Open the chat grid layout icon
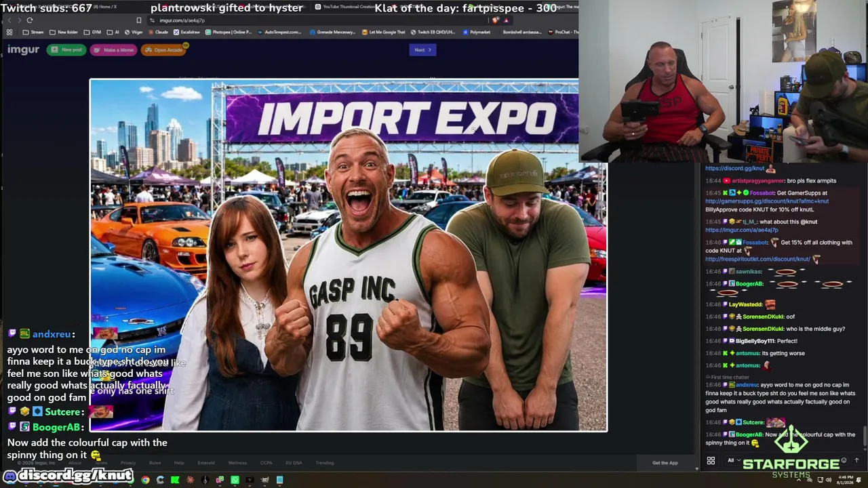 point(711,461)
